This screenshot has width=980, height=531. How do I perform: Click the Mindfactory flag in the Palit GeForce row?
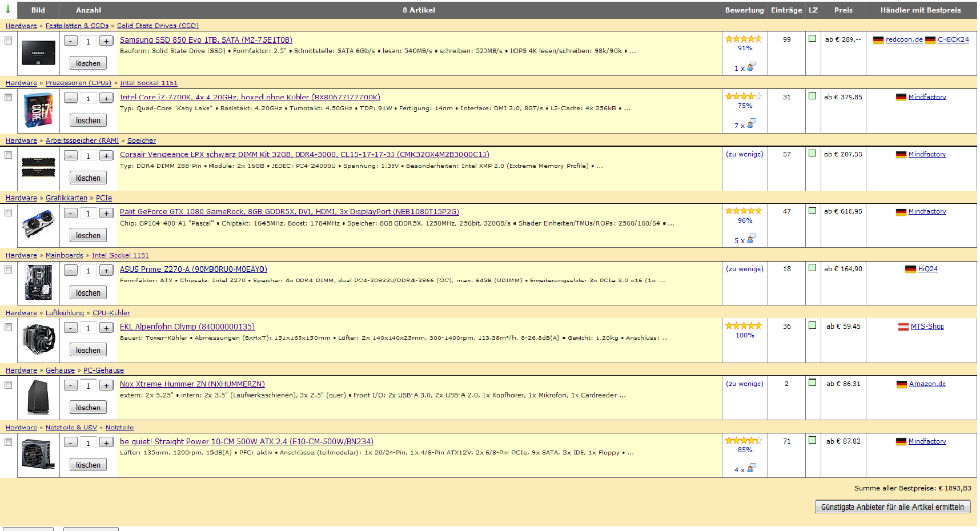pos(901,212)
